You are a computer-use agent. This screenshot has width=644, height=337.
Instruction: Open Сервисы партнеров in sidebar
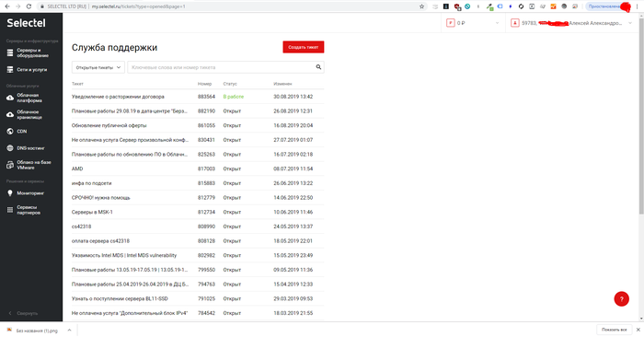24,210
